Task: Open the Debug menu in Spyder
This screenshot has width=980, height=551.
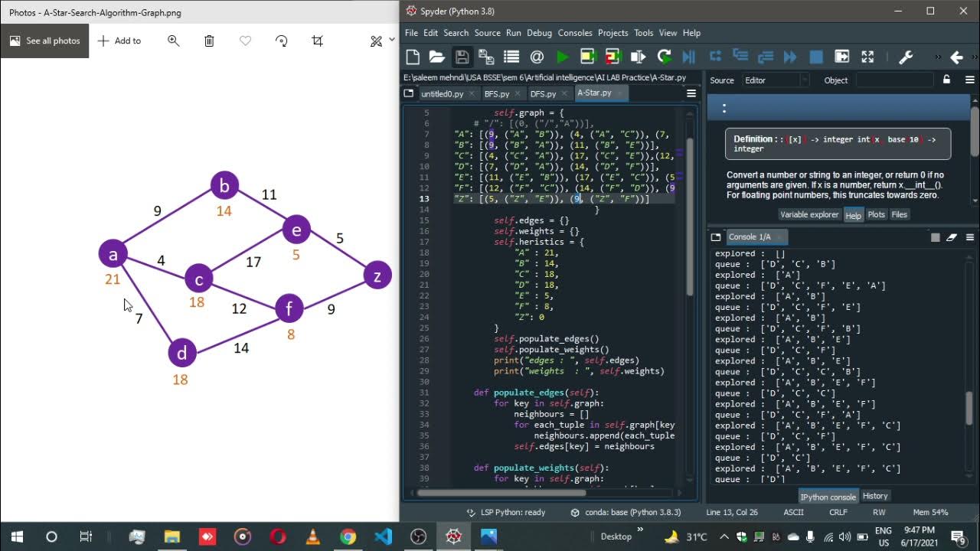Action: tap(539, 33)
